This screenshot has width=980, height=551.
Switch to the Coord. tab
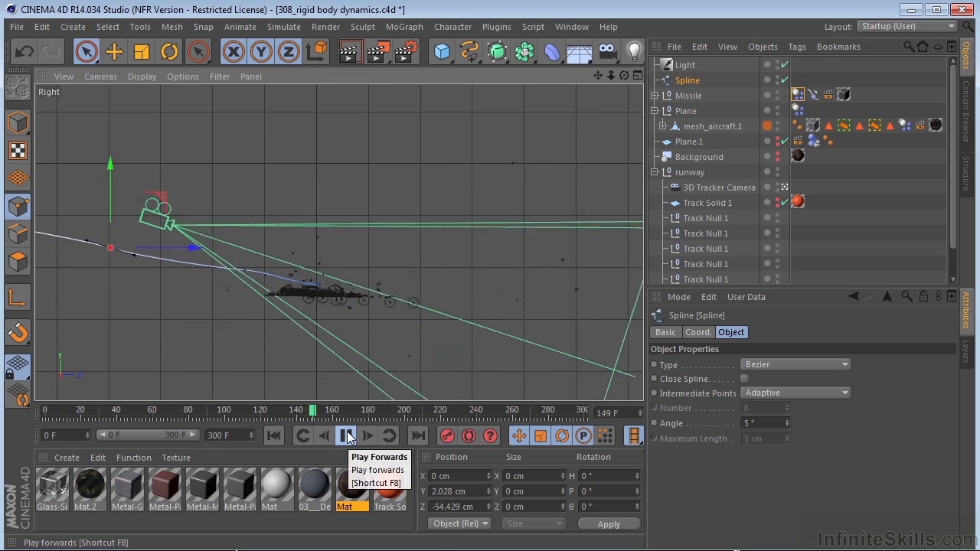point(697,332)
